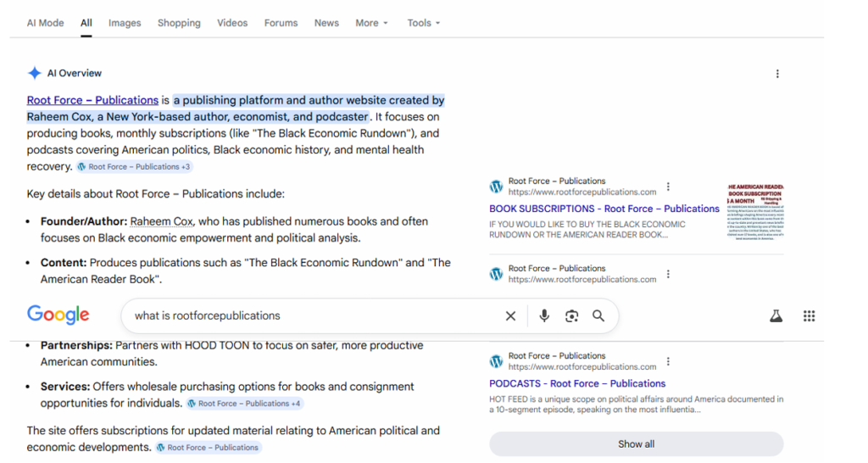Switch to AI Mode tab
This screenshot has height=463, width=868.
(x=45, y=23)
